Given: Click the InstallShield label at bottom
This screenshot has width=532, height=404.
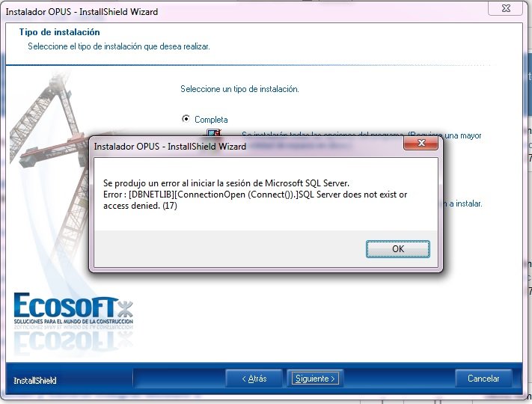Looking at the screenshot, I should 34,381.
